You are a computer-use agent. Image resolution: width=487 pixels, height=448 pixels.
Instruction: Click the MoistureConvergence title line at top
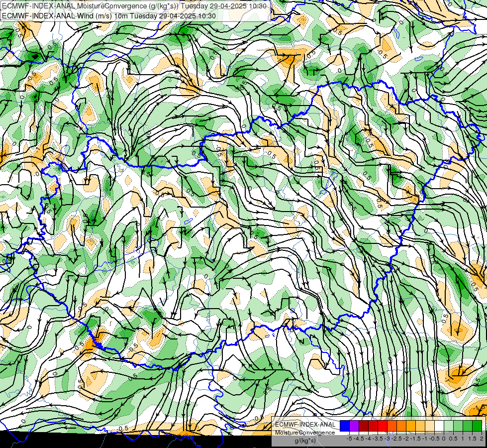click(134, 6)
